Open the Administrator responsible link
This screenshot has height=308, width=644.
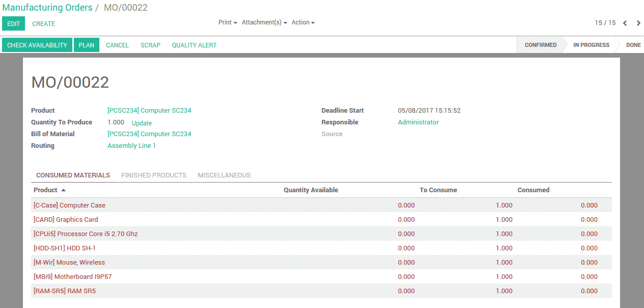(418, 122)
